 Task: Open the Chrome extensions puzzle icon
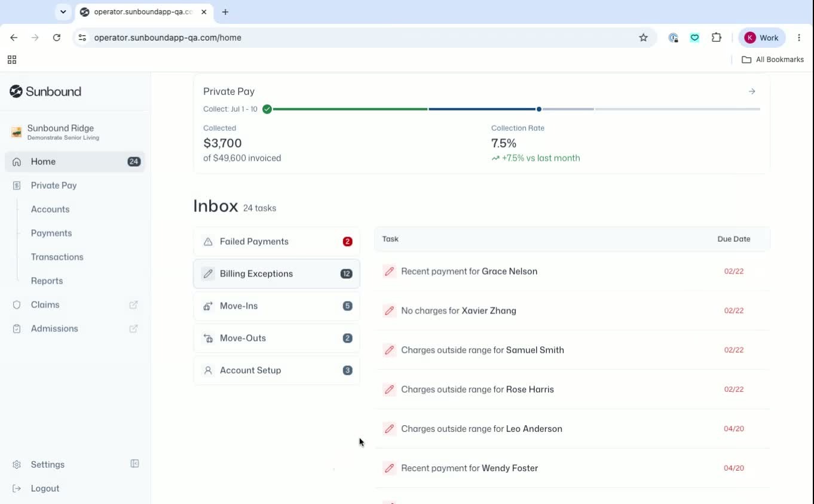click(717, 38)
